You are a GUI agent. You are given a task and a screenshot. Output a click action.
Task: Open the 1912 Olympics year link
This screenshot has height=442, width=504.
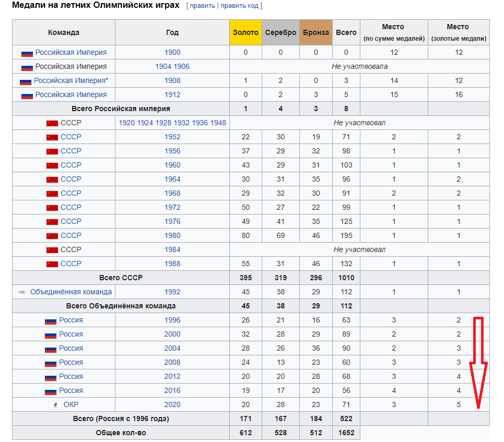pyautogui.click(x=172, y=95)
